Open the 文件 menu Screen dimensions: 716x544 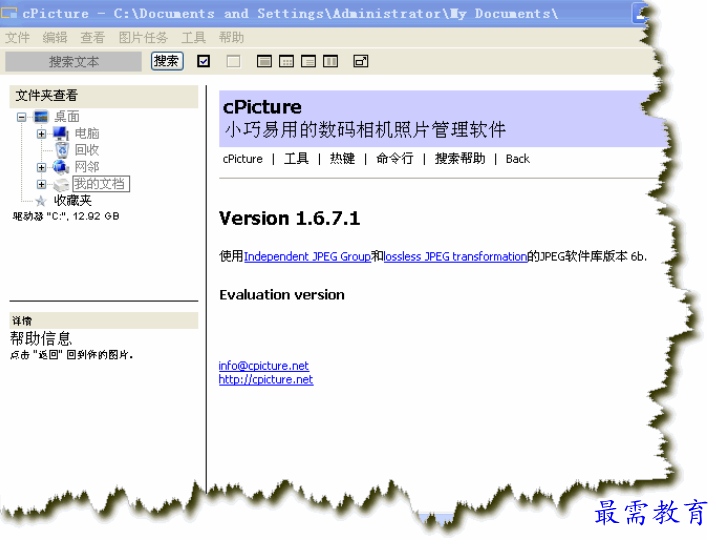click(x=17, y=37)
